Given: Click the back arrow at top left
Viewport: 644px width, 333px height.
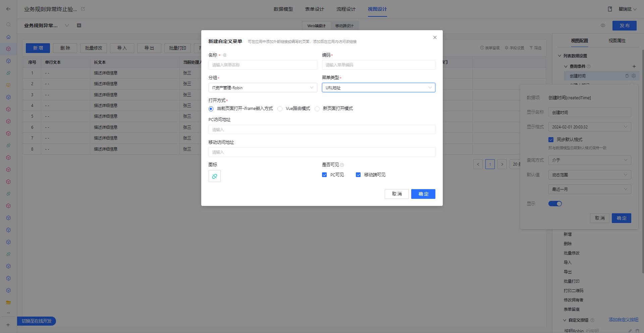Looking at the screenshot, I should pyautogui.click(x=8, y=9).
